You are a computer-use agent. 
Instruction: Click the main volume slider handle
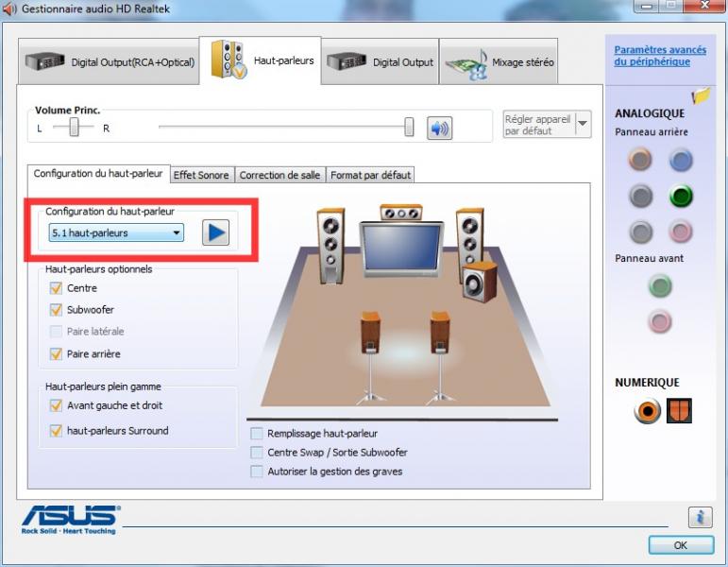409,127
